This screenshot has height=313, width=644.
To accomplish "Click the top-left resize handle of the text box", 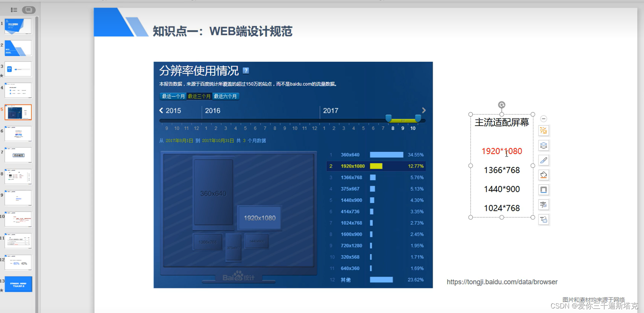I will click(x=471, y=114).
